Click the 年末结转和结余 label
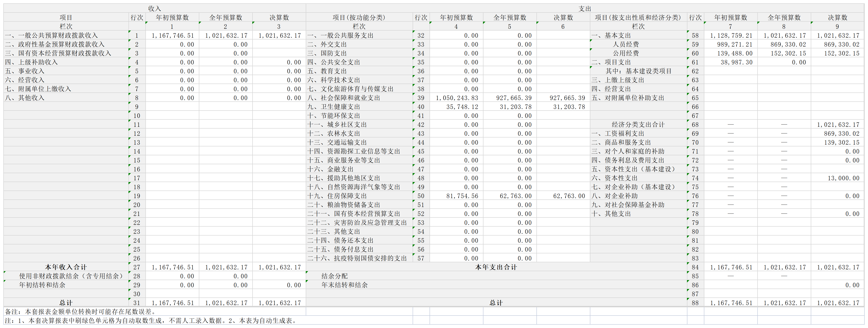This screenshot has width=868, height=328. pyautogui.click(x=344, y=285)
